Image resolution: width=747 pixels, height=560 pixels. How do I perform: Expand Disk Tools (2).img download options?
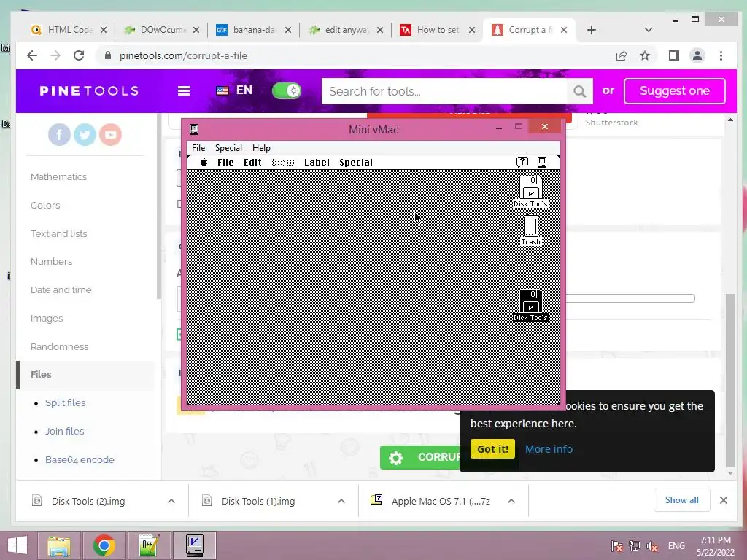pyautogui.click(x=171, y=501)
